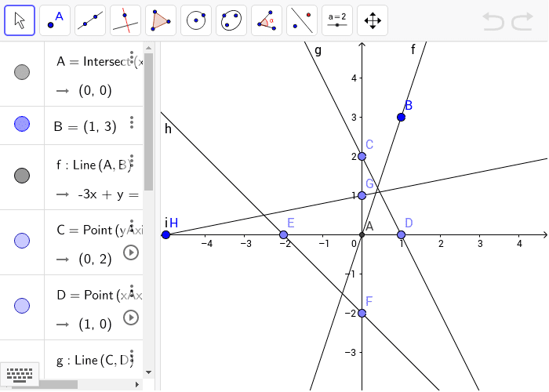Click the A = Intersect definition
Image resolution: width=549 pixels, height=392 pixels.
pyautogui.click(x=100, y=62)
